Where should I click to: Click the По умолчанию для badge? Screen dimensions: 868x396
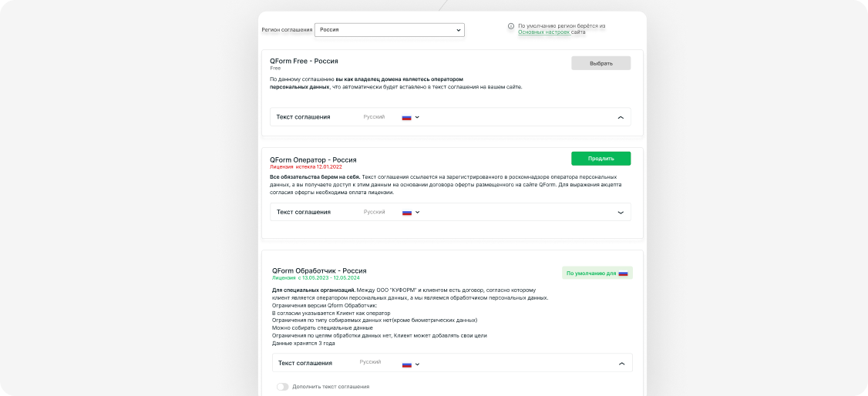597,273
